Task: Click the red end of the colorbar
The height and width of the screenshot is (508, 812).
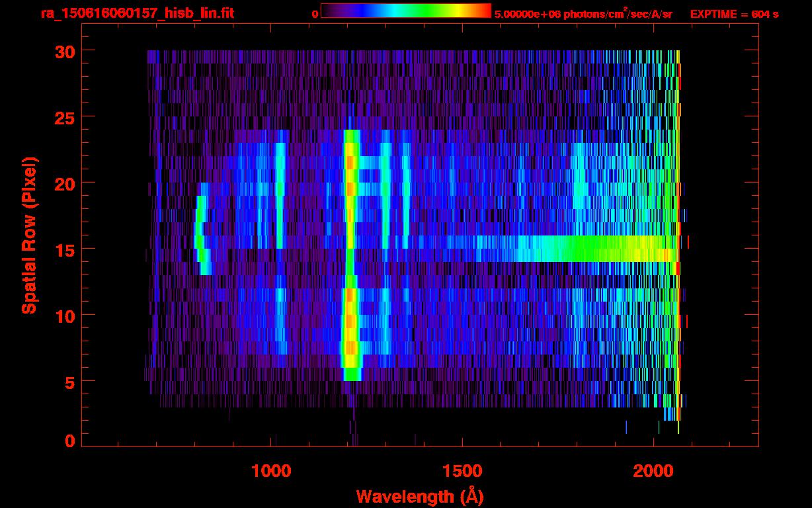Action: [484, 11]
